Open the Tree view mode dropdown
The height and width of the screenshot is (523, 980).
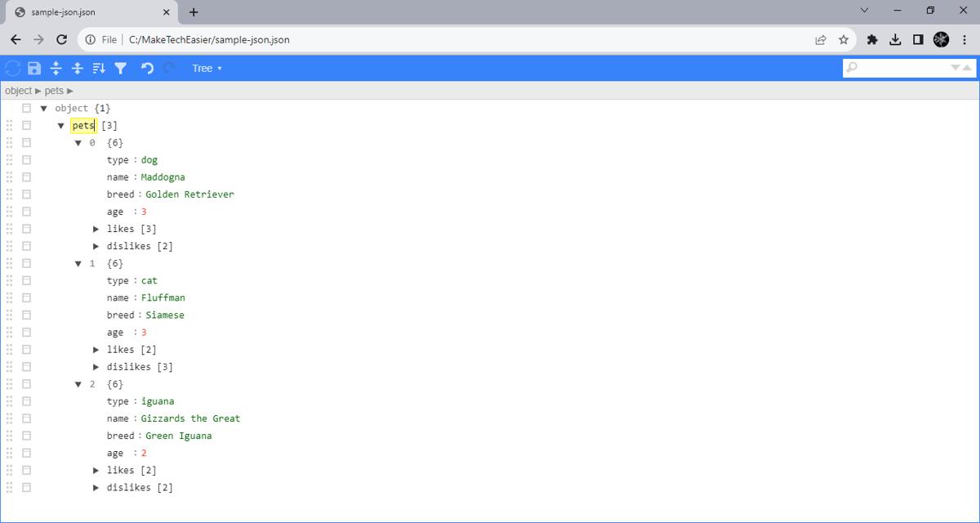(x=207, y=68)
